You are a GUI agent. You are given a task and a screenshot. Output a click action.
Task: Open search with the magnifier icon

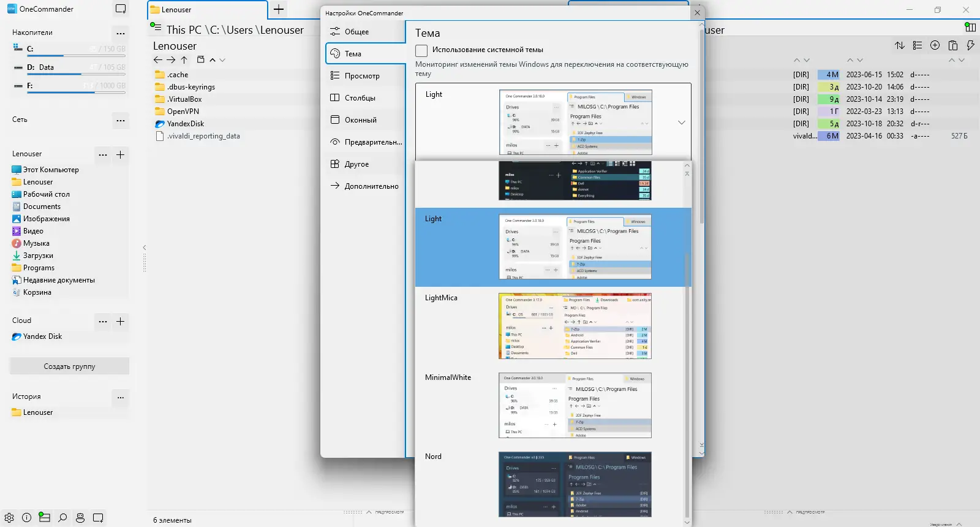62,518
